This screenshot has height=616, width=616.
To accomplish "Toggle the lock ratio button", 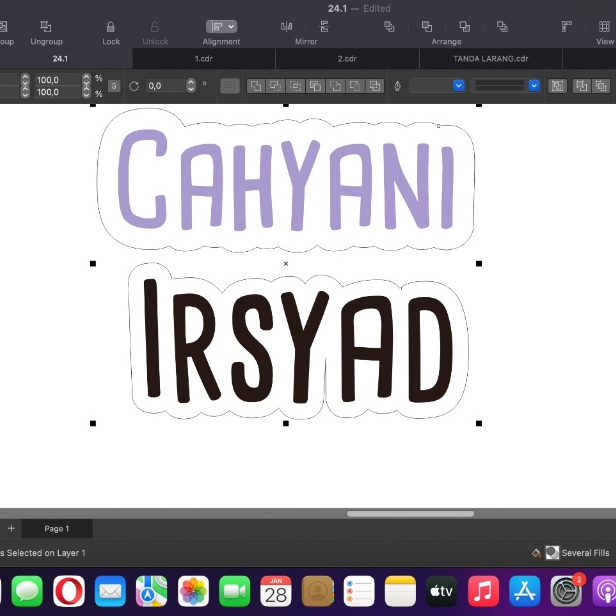I will click(x=114, y=86).
